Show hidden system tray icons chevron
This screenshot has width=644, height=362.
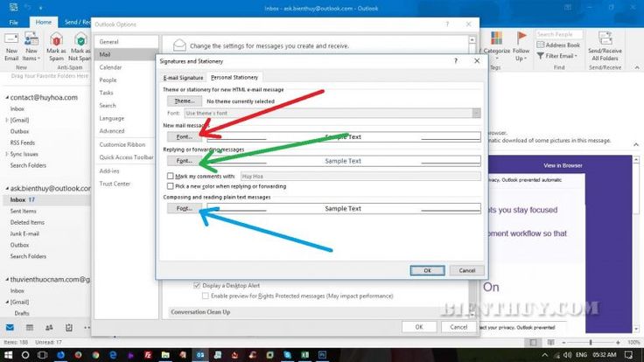544,355
